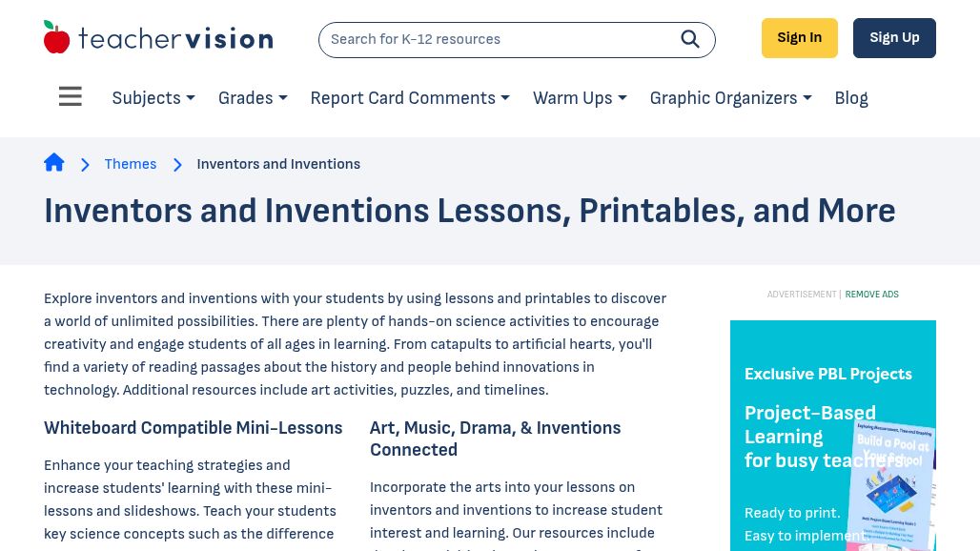980x551 pixels.
Task: Go to home via breadcrumb house icon
Action: coord(54,163)
